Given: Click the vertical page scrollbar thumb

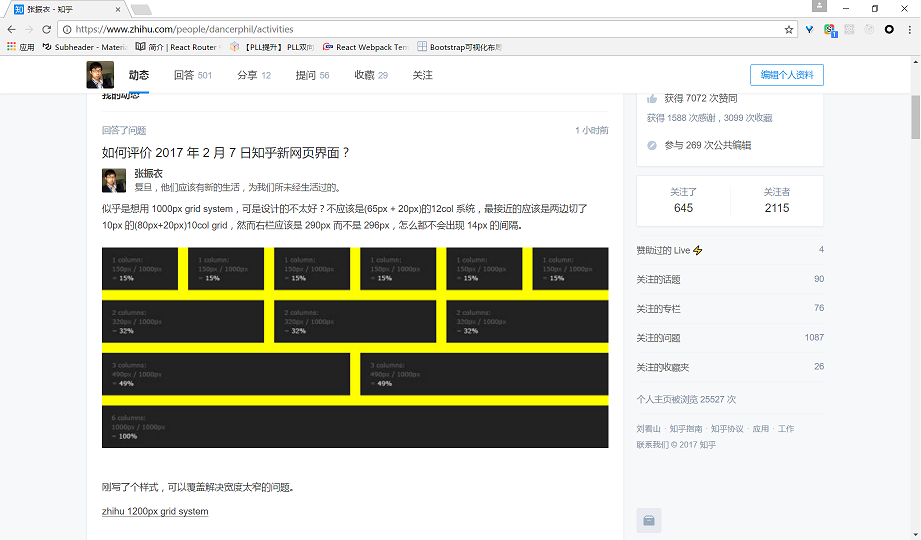Looking at the screenshot, I should 916,117.
